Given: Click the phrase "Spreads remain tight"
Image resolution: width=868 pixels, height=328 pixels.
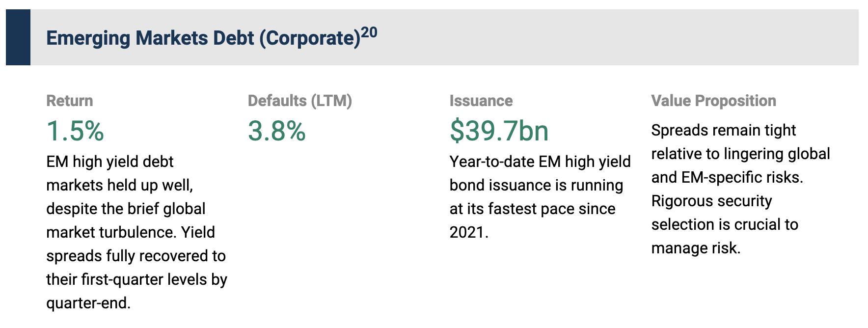Looking at the screenshot, I should (723, 130).
